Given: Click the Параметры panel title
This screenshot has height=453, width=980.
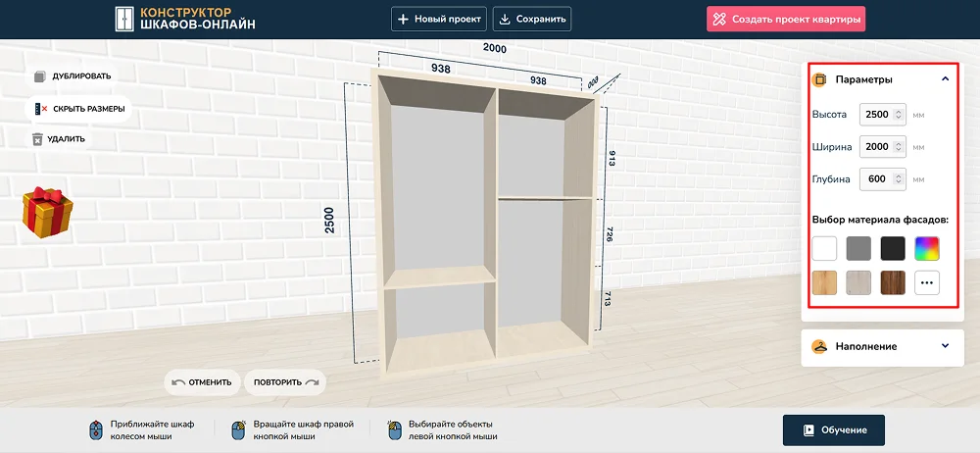Looking at the screenshot, I should click(x=863, y=79).
